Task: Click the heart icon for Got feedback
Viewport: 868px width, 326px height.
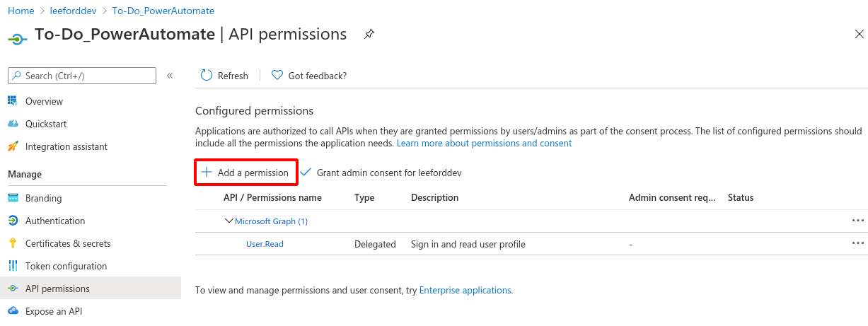Action: (x=277, y=75)
